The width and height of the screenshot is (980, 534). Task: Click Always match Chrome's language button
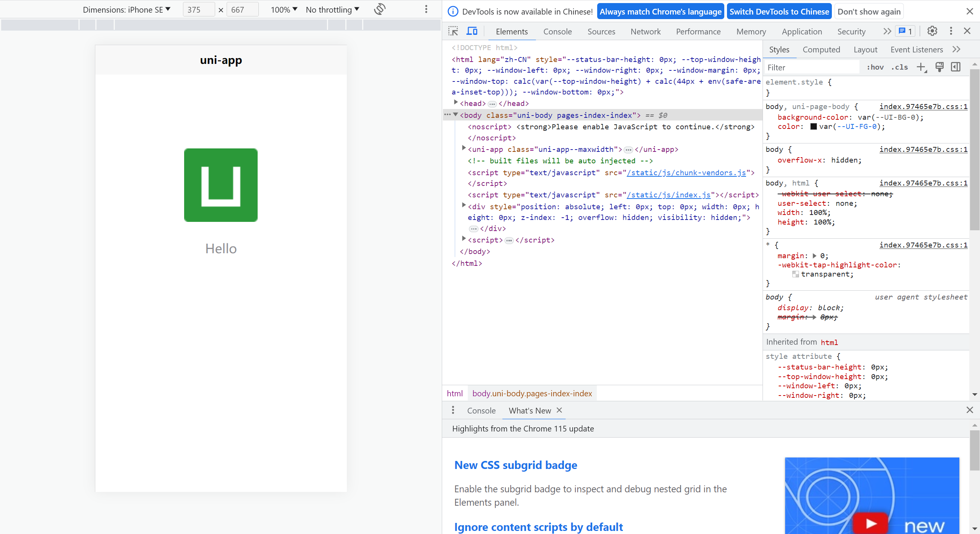click(660, 11)
